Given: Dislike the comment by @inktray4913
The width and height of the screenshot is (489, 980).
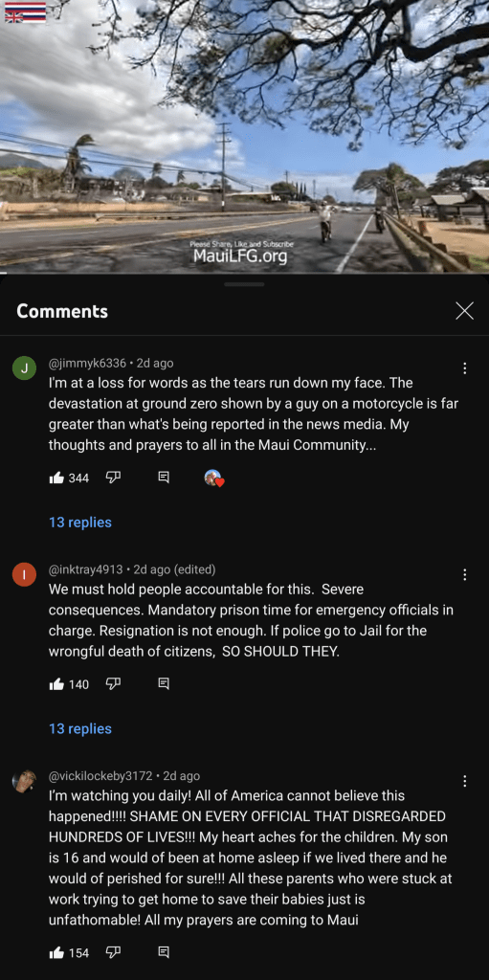Looking at the screenshot, I should point(113,684).
